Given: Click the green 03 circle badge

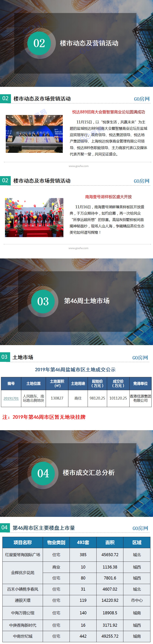Looking at the screenshot, I should pos(43,301).
